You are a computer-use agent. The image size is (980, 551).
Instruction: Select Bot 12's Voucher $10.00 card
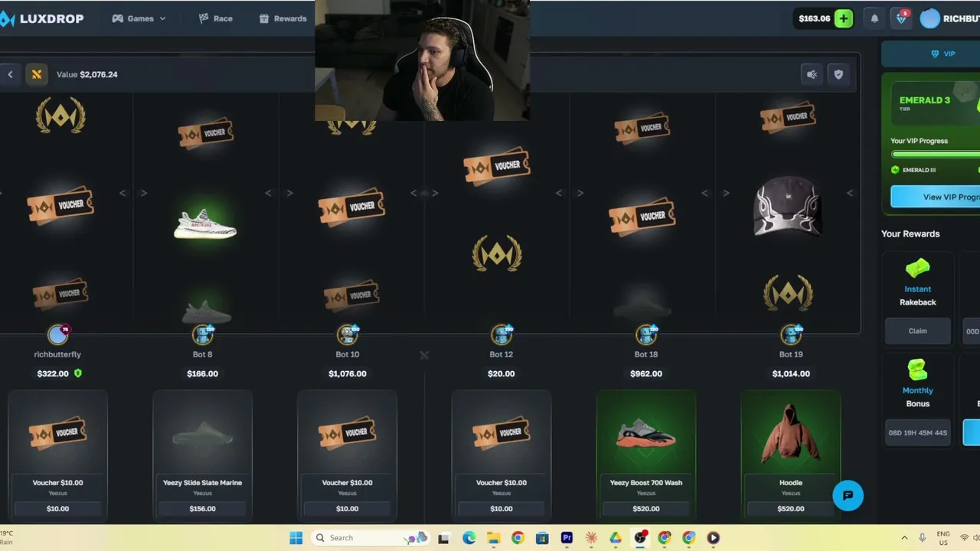coord(501,457)
